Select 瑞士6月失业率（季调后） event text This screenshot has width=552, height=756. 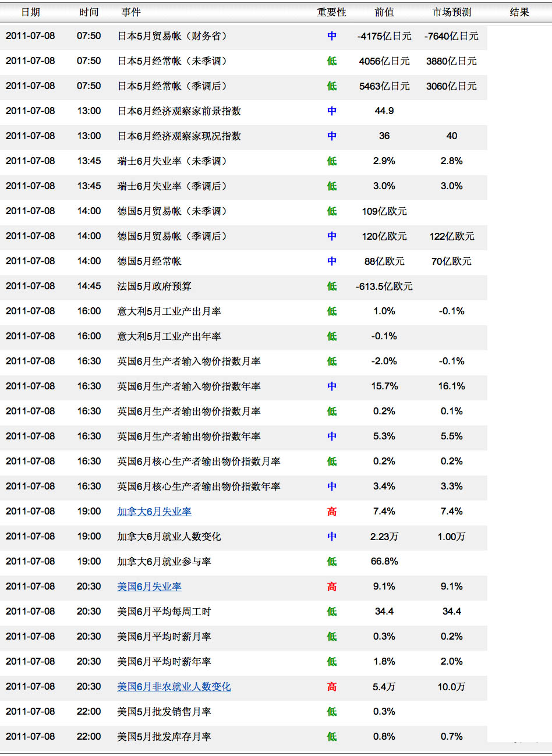click(175, 186)
